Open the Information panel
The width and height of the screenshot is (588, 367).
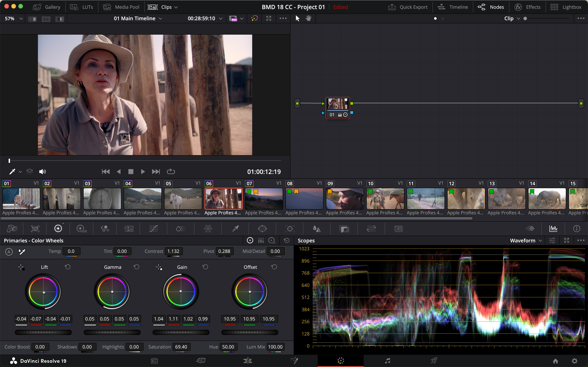577,229
